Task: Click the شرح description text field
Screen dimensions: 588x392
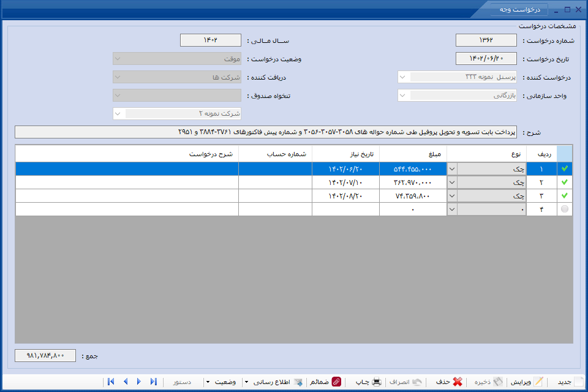Action: (x=265, y=132)
